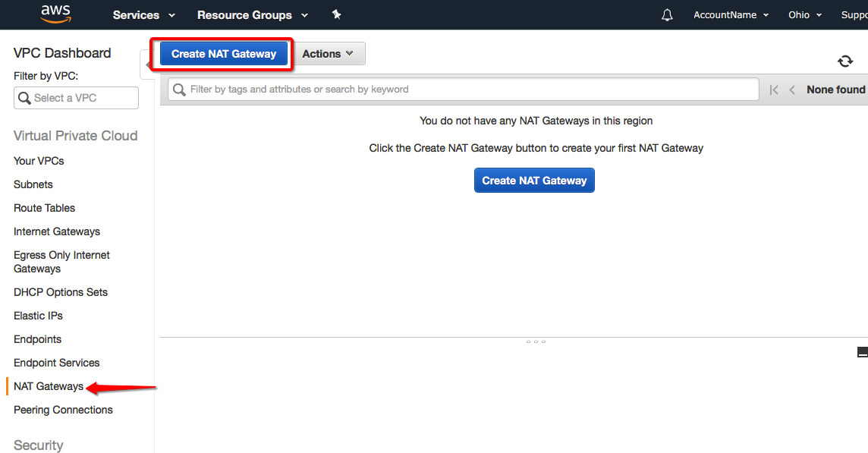This screenshot has height=453, width=868.
Task: Collapse the VPC sidebar with arrow handle
Action: point(147,64)
